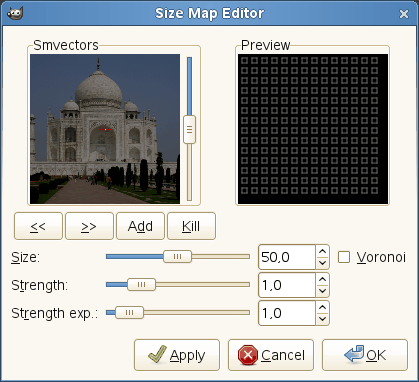The width and height of the screenshot is (419, 382).
Task: Select next smvector with >> button
Action: click(89, 226)
